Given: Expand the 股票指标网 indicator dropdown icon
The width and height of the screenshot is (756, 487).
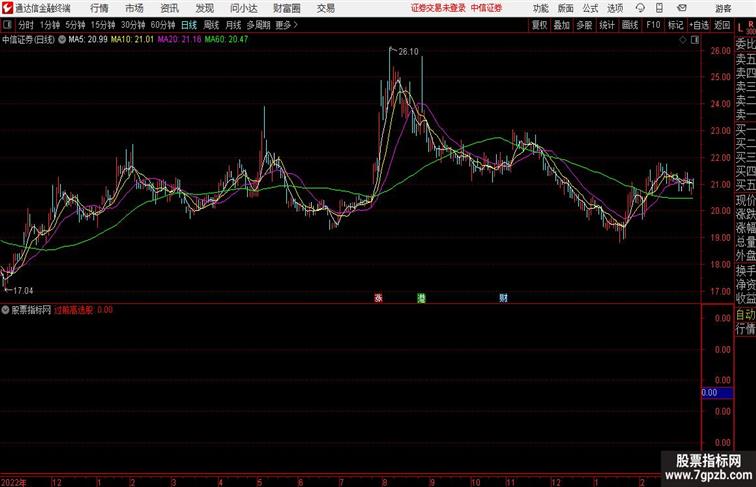Looking at the screenshot, I should point(5,310).
